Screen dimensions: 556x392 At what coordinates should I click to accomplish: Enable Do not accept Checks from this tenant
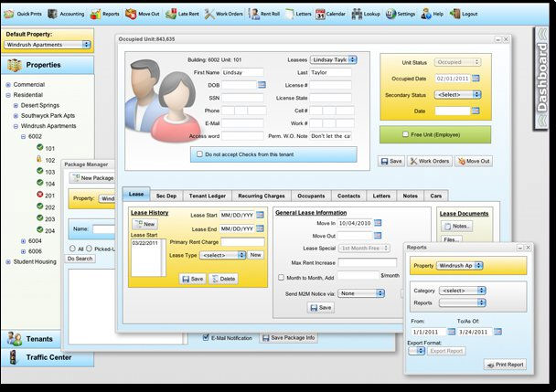click(199, 154)
